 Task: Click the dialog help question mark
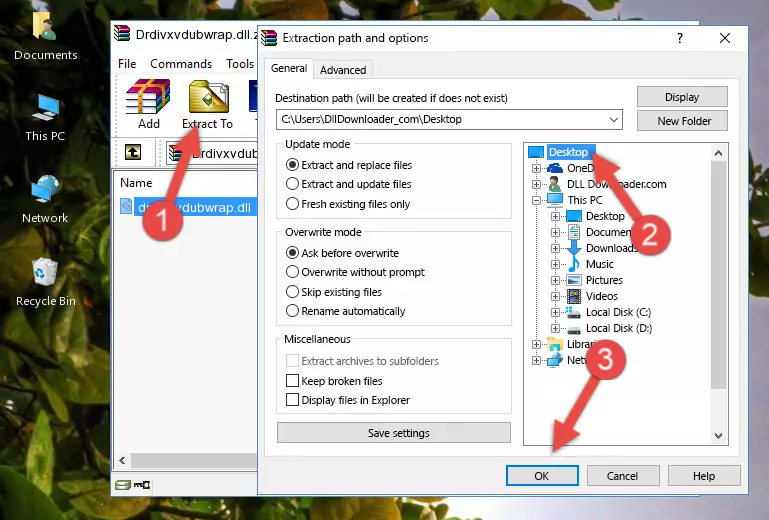[x=680, y=38]
